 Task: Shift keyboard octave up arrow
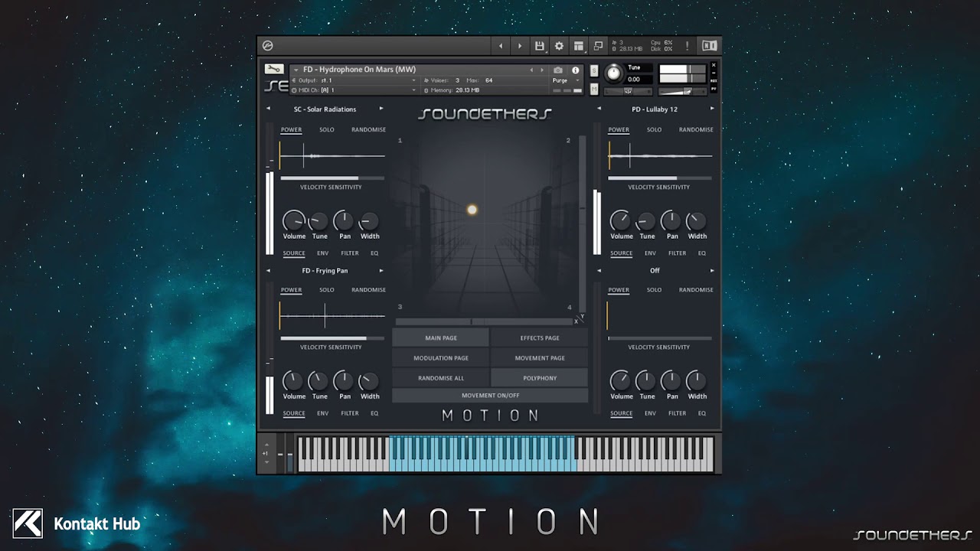pos(266,445)
